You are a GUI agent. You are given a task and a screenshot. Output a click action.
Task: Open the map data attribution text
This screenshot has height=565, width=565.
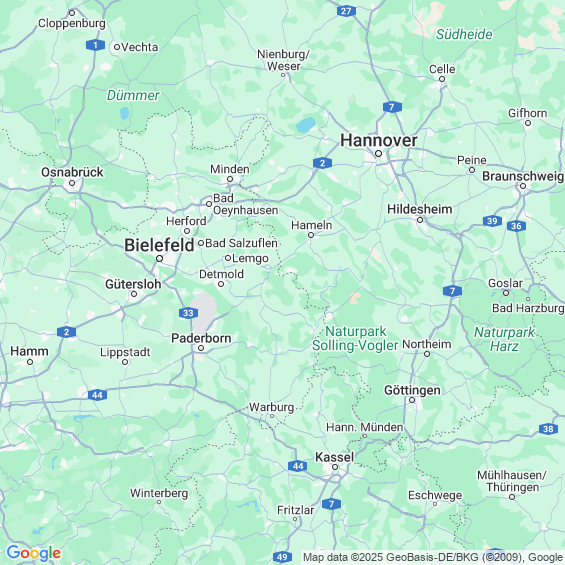coord(433,557)
